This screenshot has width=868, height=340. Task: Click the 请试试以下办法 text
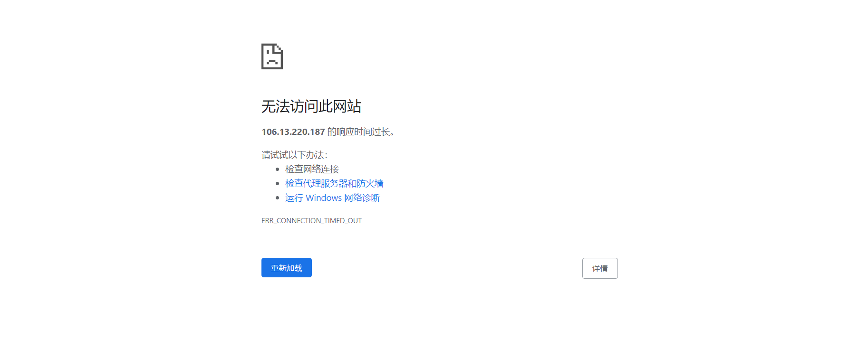[294, 155]
